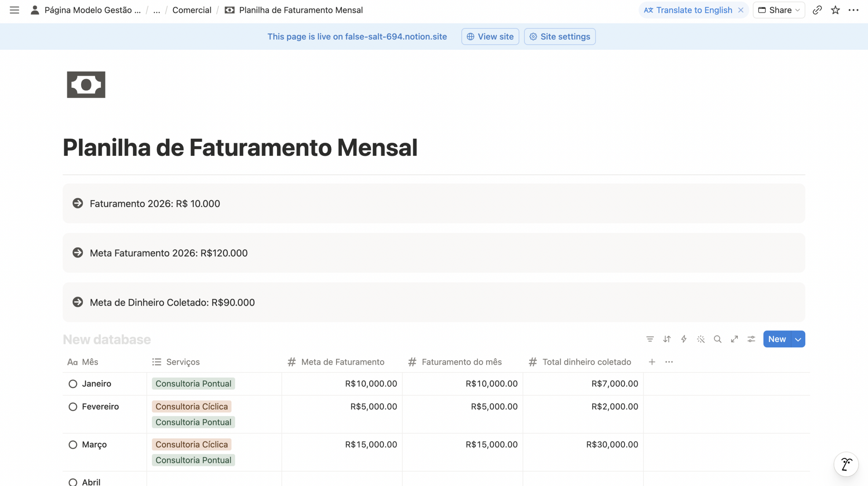The image size is (868, 486).
Task: Click Fevereiro Meta de Faturamento R$5,000.00
Action: coord(374,407)
